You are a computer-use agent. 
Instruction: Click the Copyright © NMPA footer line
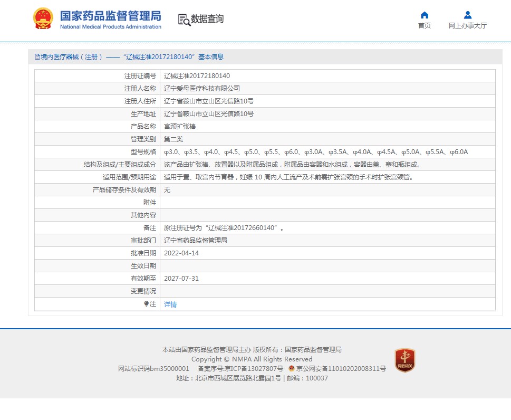click(252, 359)
